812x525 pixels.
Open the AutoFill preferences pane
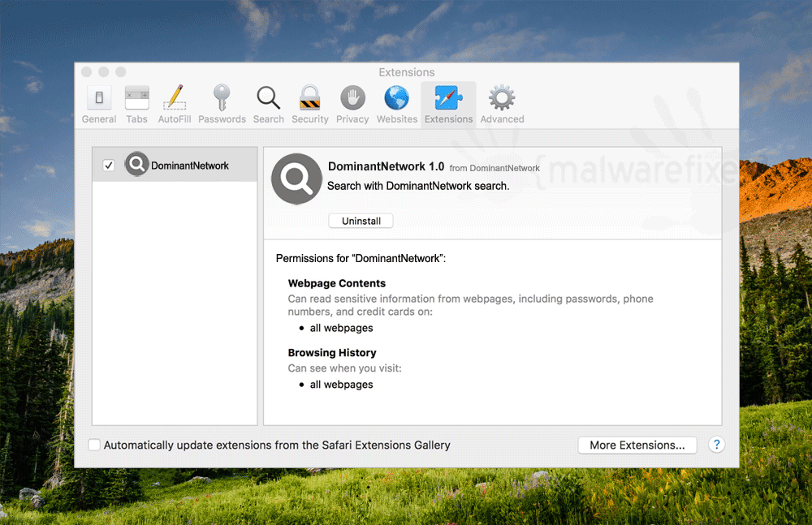click(175, 105)
